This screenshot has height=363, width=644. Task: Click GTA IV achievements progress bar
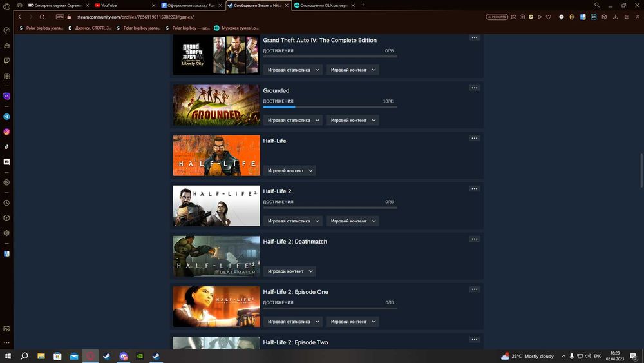point(330,57)
